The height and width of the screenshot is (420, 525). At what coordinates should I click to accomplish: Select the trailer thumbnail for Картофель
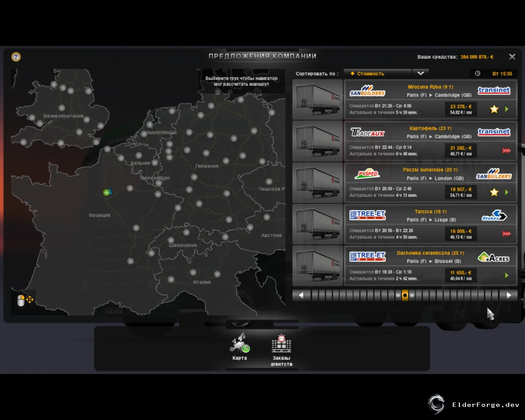318,141
